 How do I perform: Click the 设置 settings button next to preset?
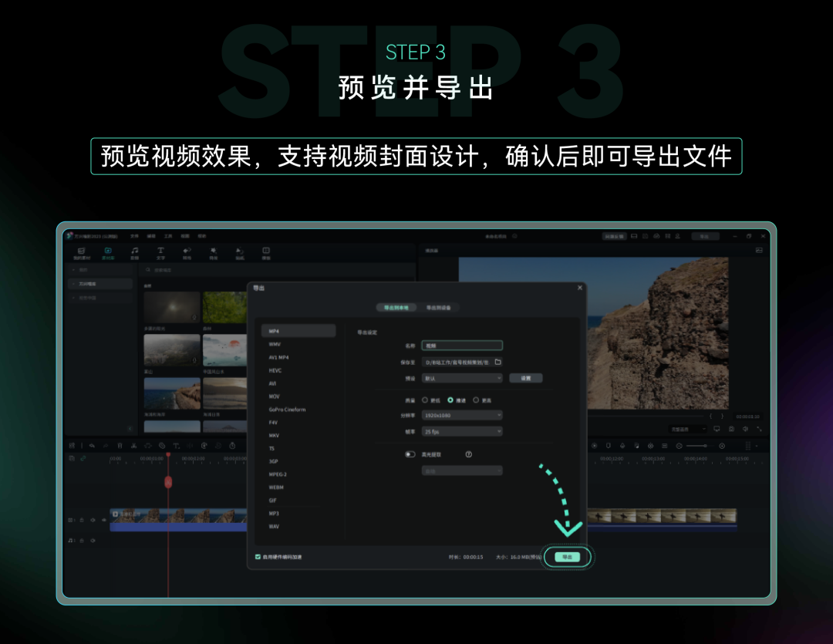pos(525,378)
